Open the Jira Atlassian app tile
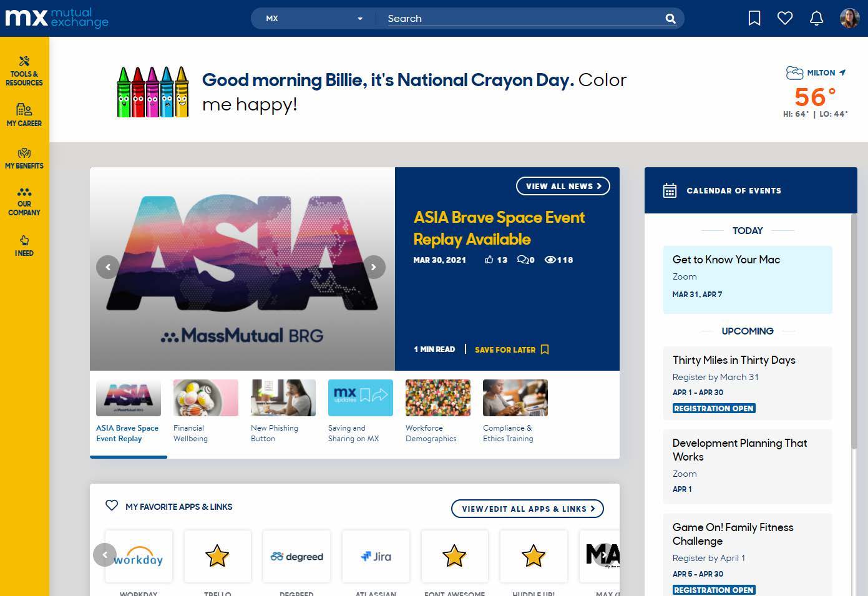Screen dimensions: 868x596 [x=376, y=556]
